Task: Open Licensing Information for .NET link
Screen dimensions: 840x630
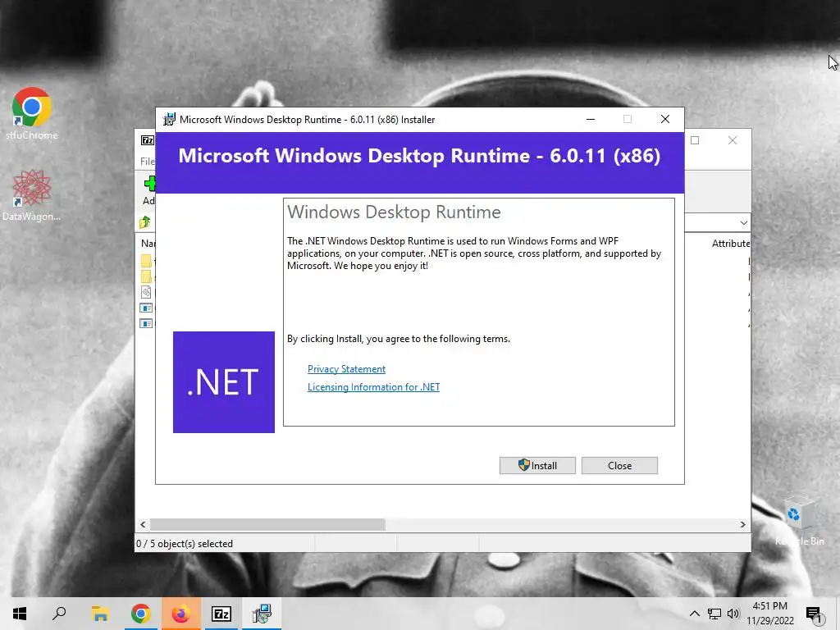Action: point(373,387)
